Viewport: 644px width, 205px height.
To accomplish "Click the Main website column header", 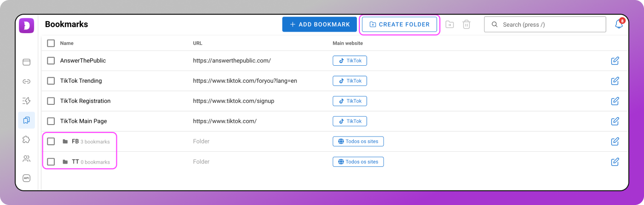I will (x=348, y=43).
